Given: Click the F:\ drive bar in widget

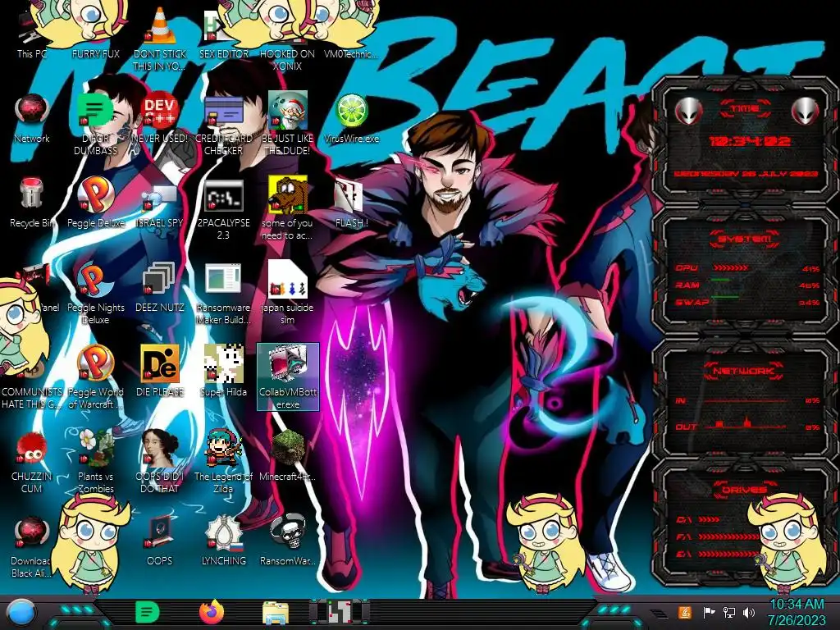Looking at the screenshot, I should pos(729,536).
